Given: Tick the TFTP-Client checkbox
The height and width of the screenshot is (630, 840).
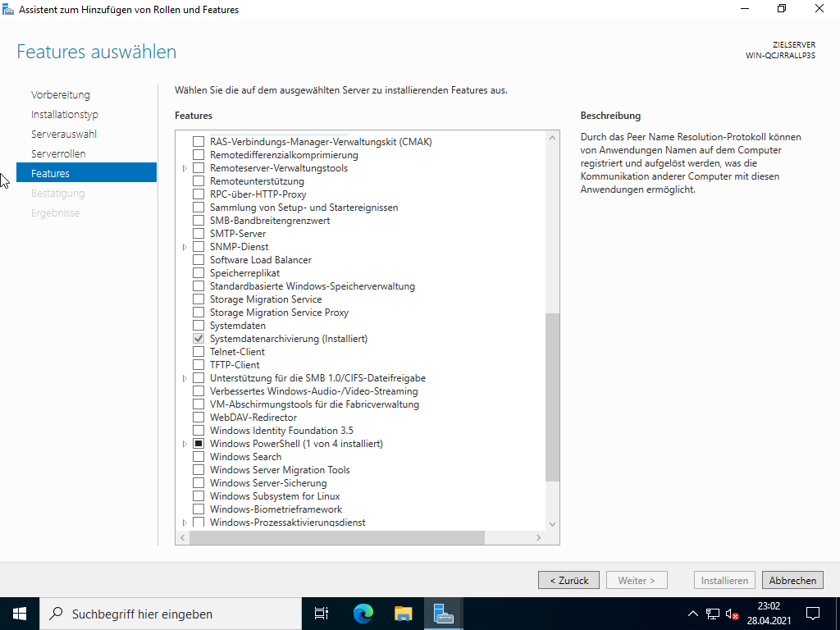Looking at the screenshot, I should (199, 365).
